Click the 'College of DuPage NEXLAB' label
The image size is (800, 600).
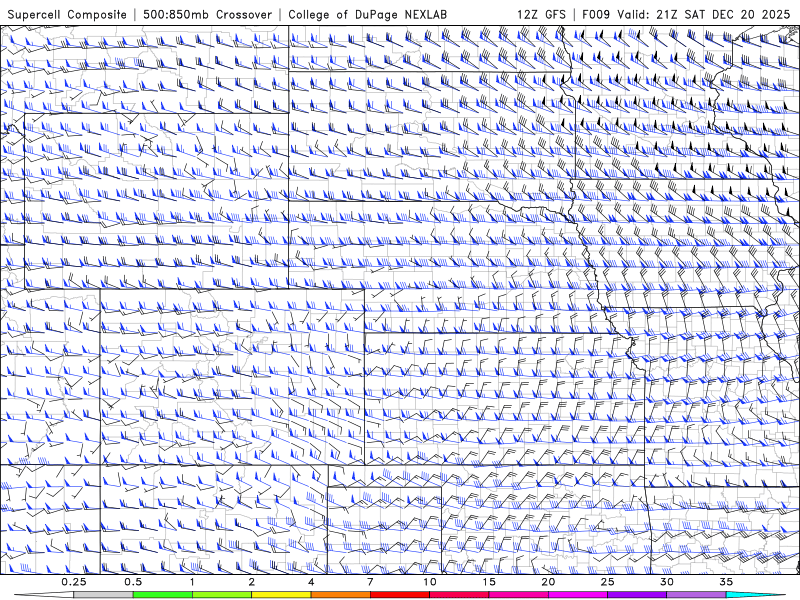367,14
